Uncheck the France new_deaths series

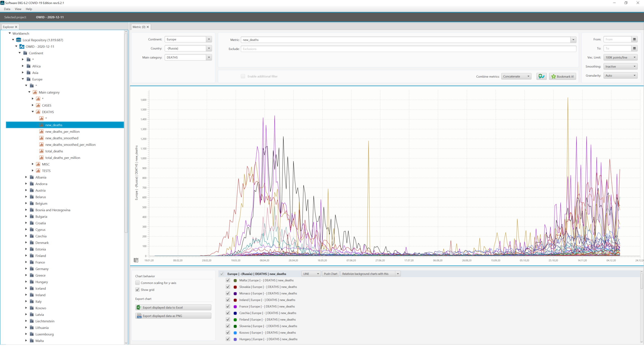click(228, 306)
